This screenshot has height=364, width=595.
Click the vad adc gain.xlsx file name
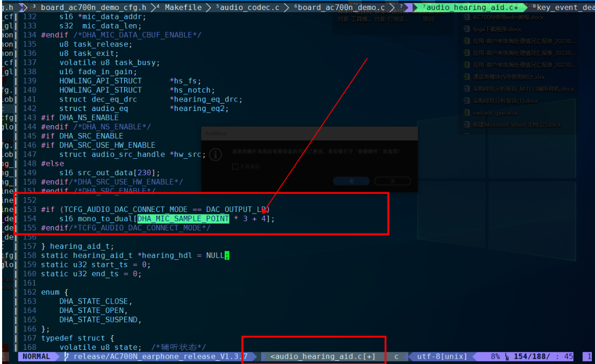pos(495,113)
